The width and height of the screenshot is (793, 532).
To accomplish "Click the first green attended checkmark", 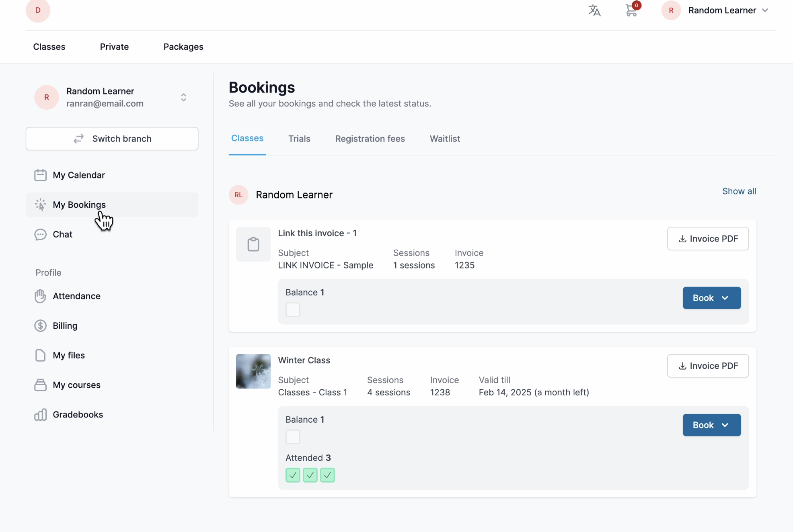I will (293, 475).
